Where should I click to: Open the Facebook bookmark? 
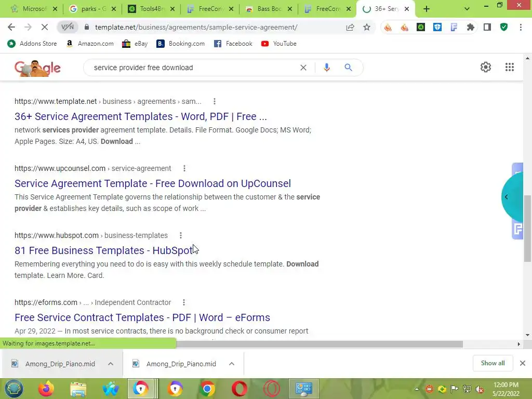tap(233, 44)
